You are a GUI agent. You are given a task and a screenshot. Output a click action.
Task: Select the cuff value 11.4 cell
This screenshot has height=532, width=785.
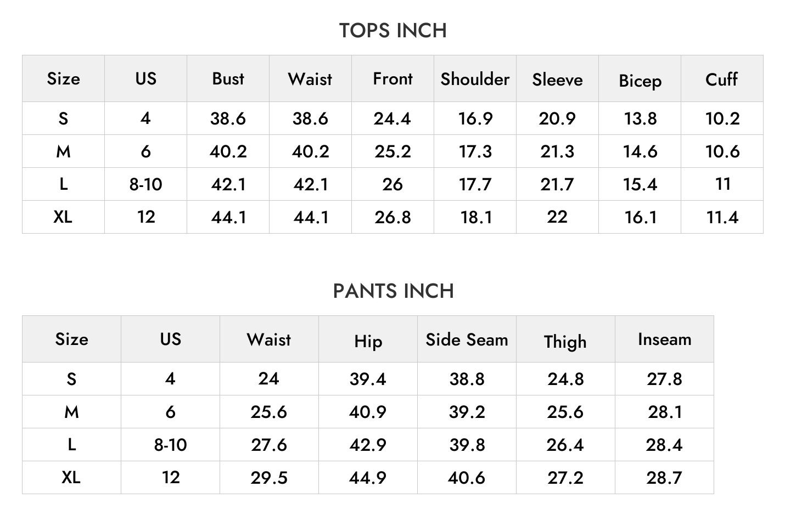(722, 217)
